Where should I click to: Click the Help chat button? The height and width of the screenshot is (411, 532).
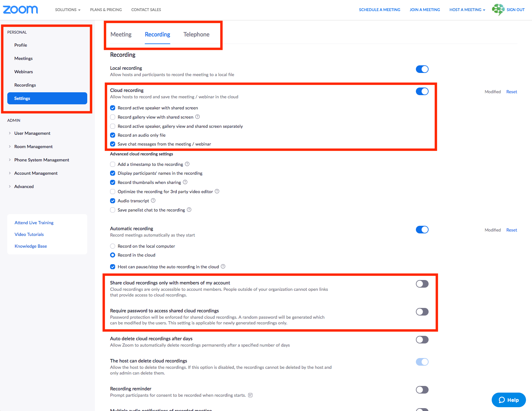click(509, 400)
